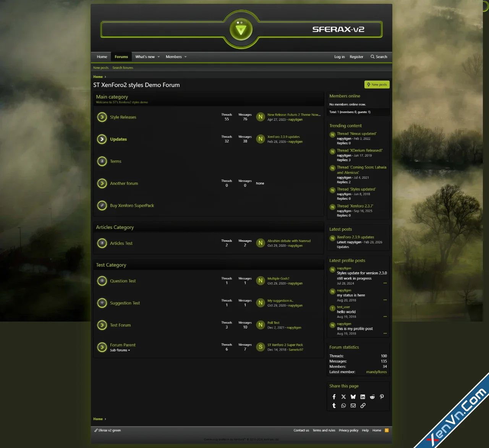The image size is (489, 448).
Task: Open the Members dropdown menu
Action: (x=176, y=57)
